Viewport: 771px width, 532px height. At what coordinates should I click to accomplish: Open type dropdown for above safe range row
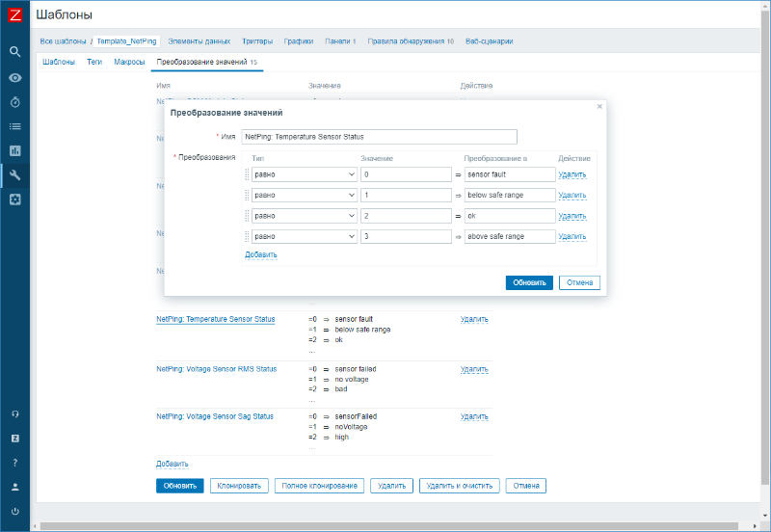pyautogui.click(x=305, y=236)
